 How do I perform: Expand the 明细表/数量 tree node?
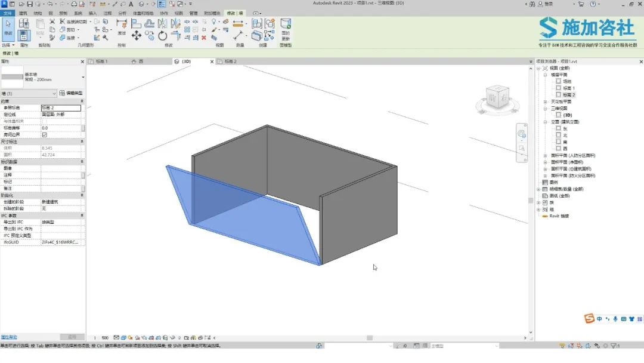coord(538,189)
